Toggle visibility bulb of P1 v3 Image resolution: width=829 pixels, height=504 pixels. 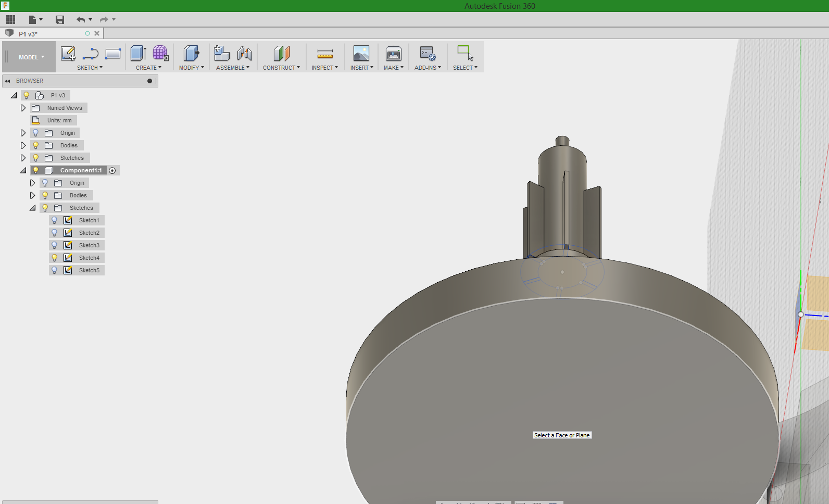pyautogui.click(x=26, y=95)
